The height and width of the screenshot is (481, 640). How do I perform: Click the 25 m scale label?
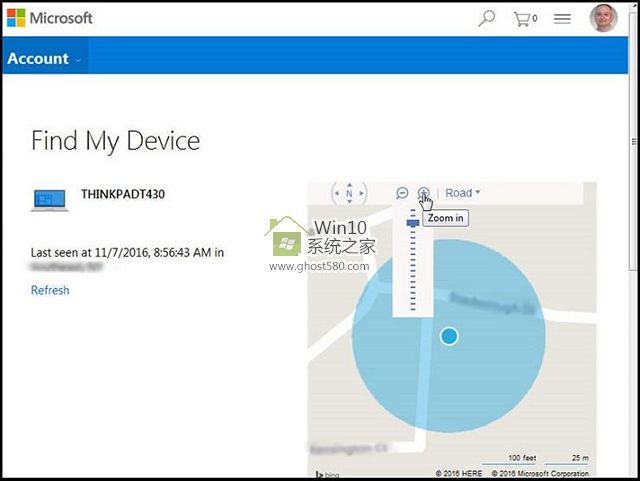580,458
